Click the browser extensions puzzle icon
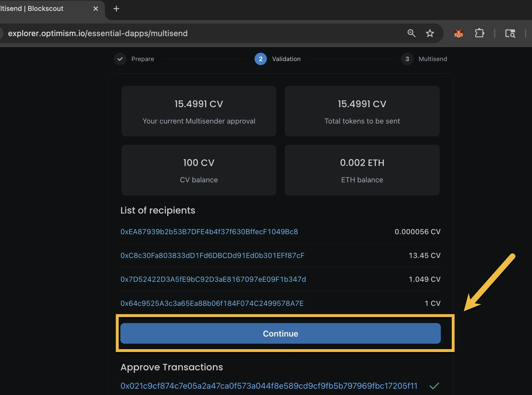 (x=480, y=33)
